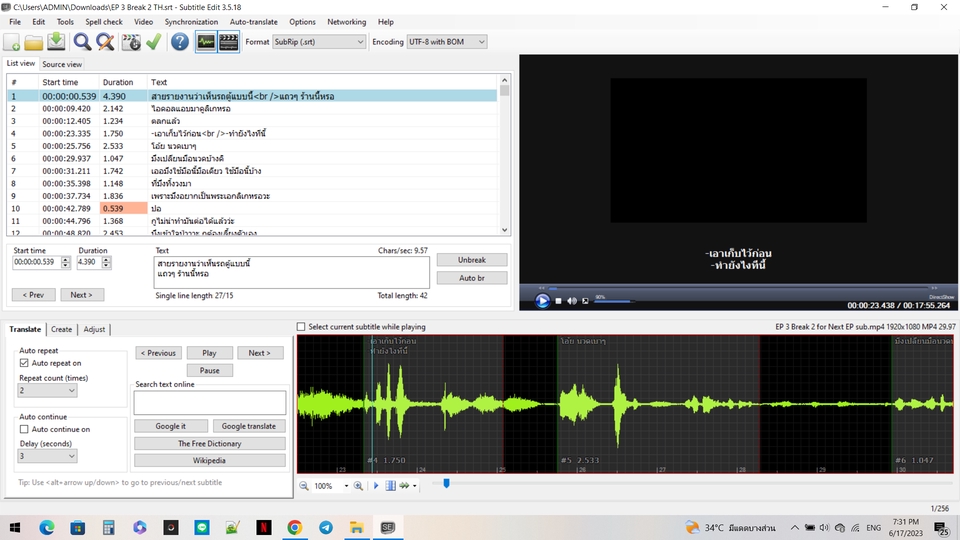Open the Synchronization menu
The width and height of the screenshot is (960, 540).
tap(191, 21)
